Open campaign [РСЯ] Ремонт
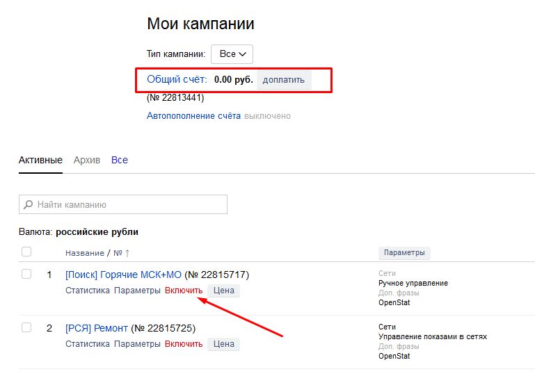535x392 pixels. click(97, 328)
